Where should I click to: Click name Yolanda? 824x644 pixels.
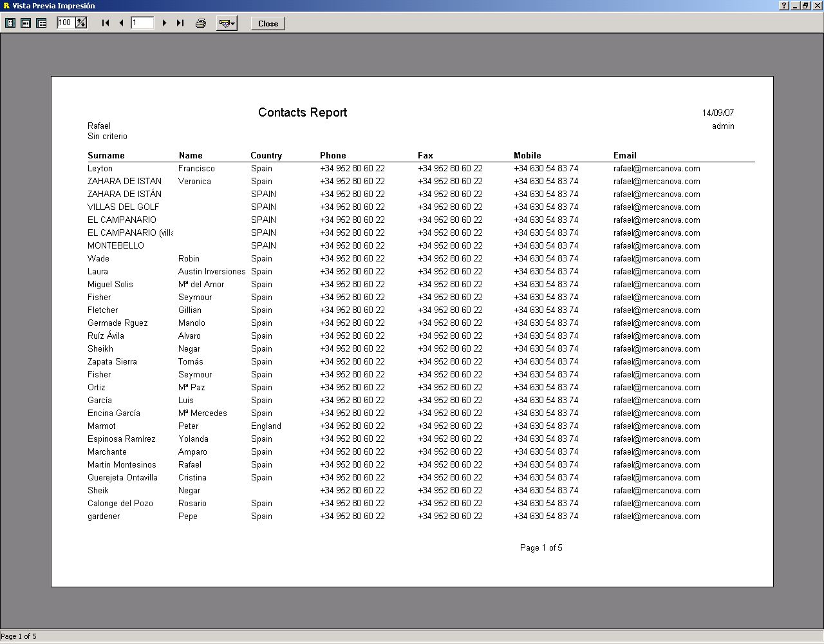(193, 439)
